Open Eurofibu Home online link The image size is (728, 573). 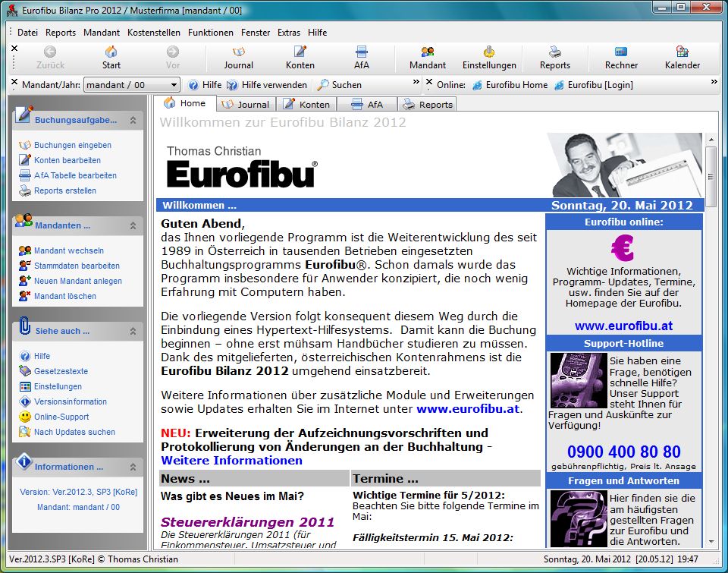[510, 85]
